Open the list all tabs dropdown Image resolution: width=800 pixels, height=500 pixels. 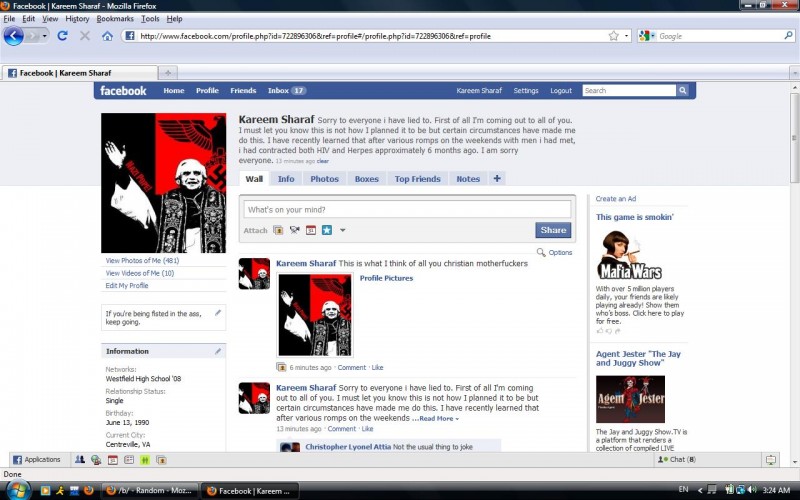click(794, 72)
